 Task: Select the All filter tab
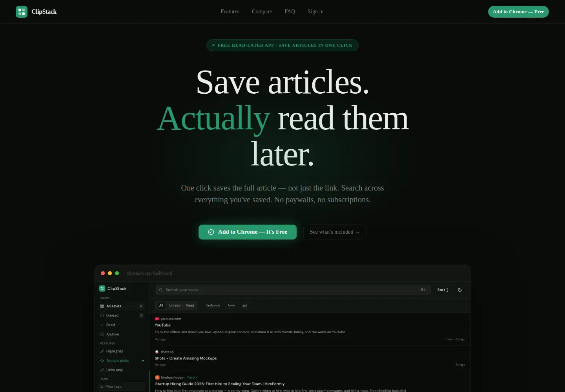(161, 306)
